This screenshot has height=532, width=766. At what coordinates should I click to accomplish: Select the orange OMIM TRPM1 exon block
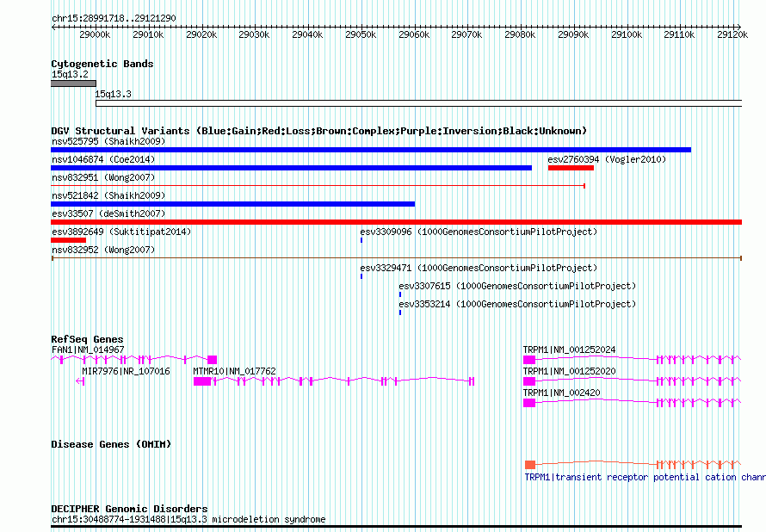pos(530,465)
